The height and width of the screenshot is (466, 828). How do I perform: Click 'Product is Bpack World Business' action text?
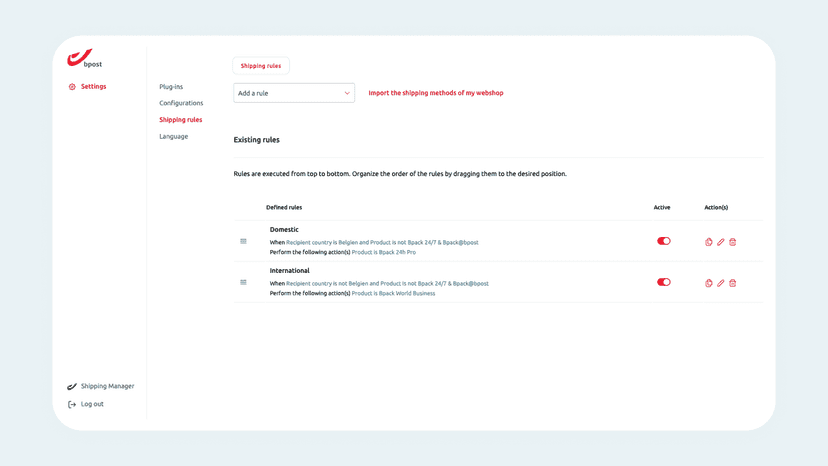click(393, 294)
